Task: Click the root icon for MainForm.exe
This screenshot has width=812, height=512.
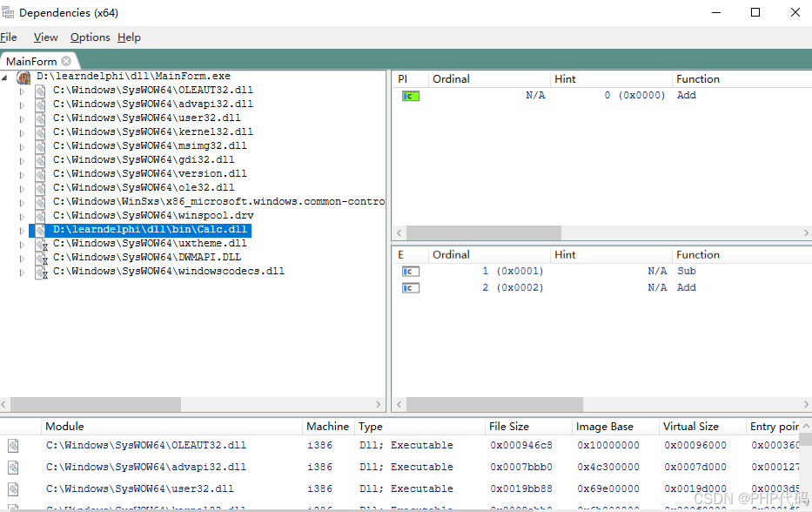Action: click(x=24, y=77)
